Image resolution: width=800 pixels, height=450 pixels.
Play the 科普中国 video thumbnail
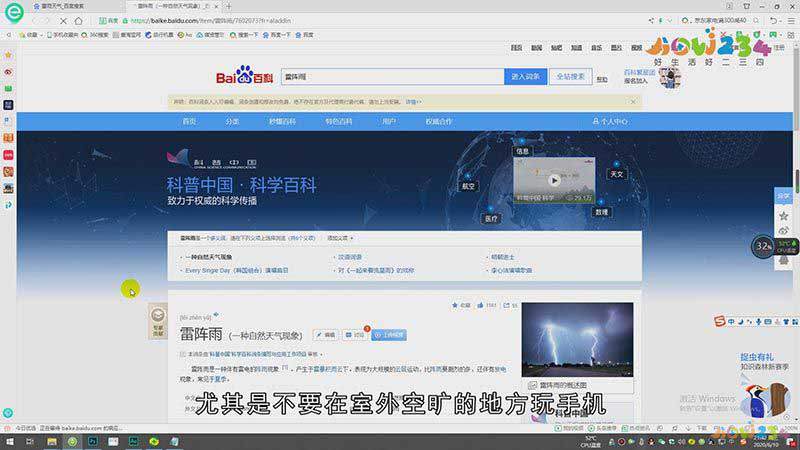pyautogui.click(x=554, y=180)
